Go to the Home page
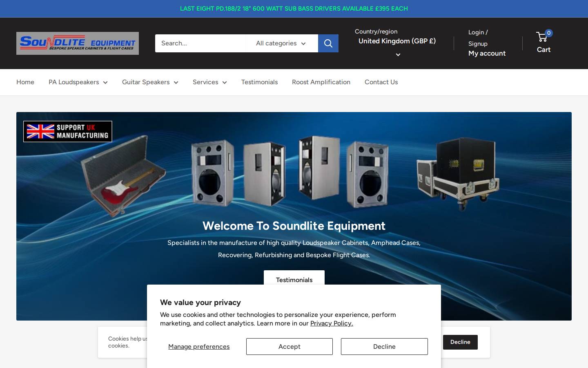Image resolution: width=588 pixels, height=368 pixels. [25, 82]
